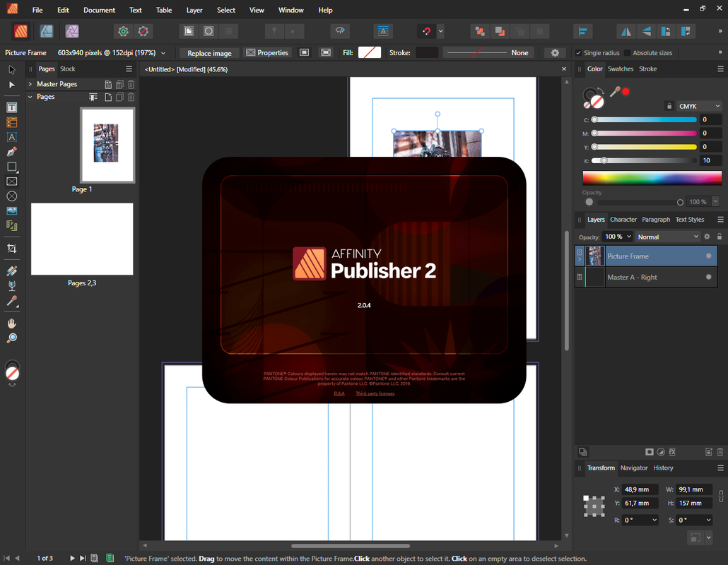This screenshot has height=565, width=728.
Task: Open Third party licenses link
Action: 375,393
